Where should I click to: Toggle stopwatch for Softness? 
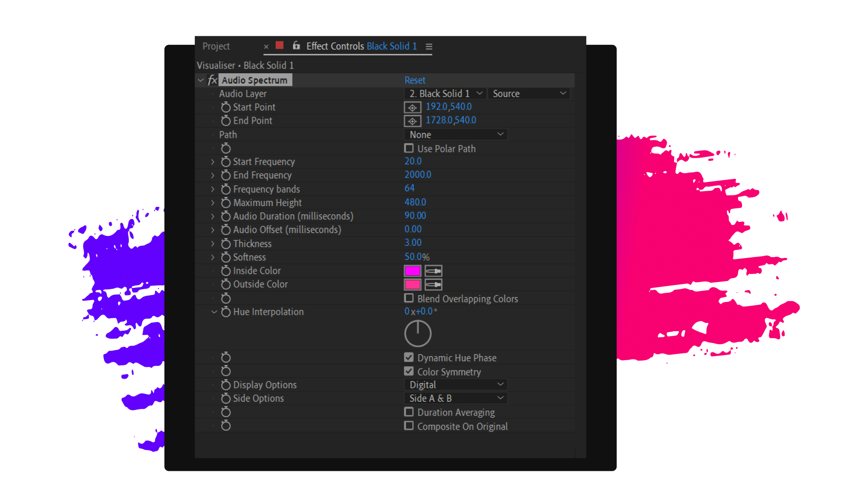click(x=226, y=257)
